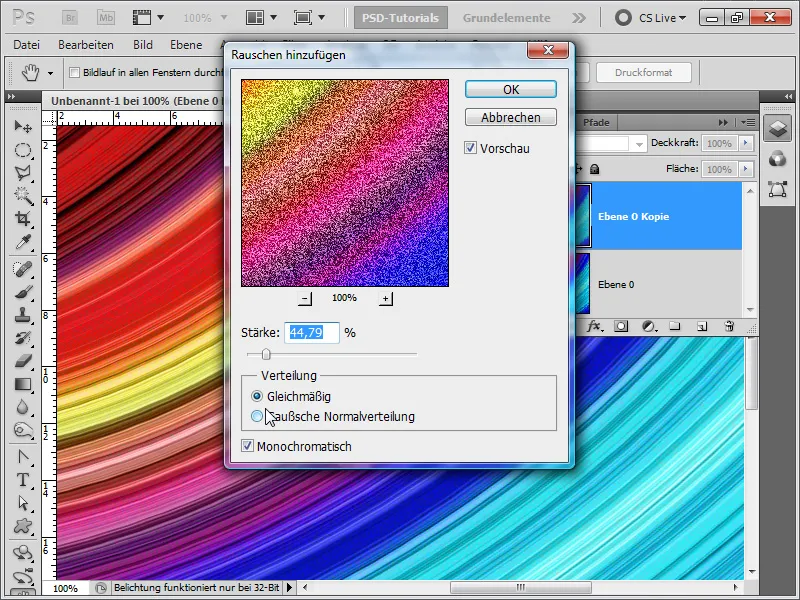Click the Stärke slider handle
Image resolution: width=800 pixels, height=600 pixels.
[266, 354]
